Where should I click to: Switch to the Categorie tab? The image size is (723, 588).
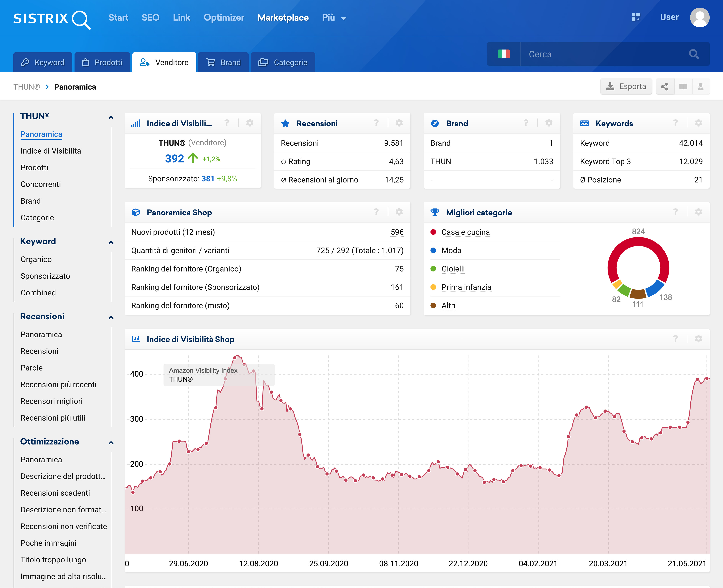tap(283, 62)
